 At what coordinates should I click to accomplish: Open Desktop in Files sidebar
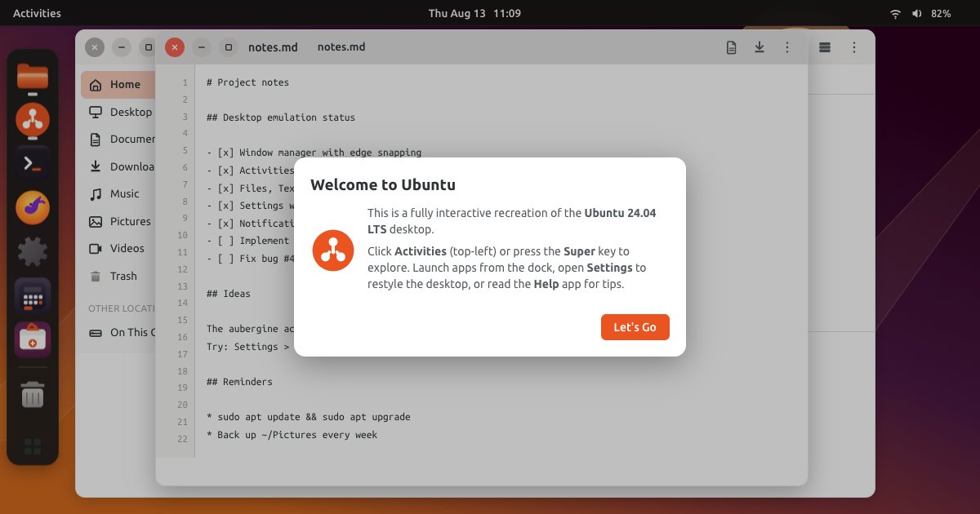(118, 112)
